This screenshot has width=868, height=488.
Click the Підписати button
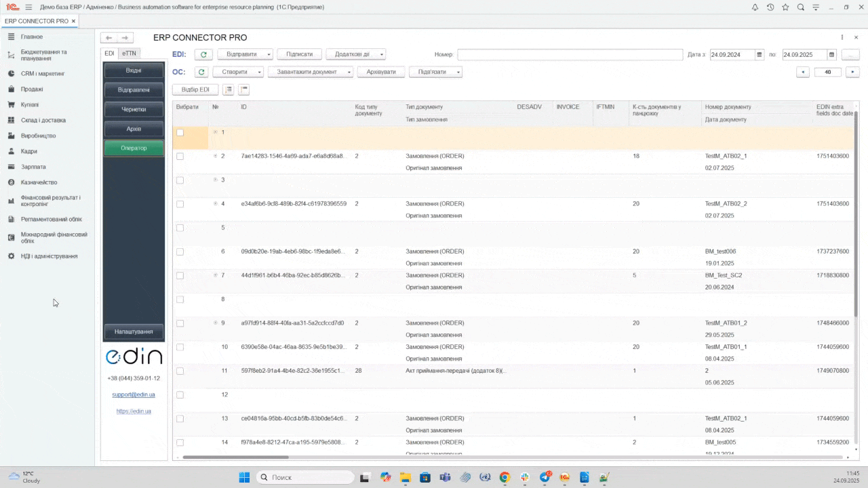pyautogui.click(x=299, y=54)
